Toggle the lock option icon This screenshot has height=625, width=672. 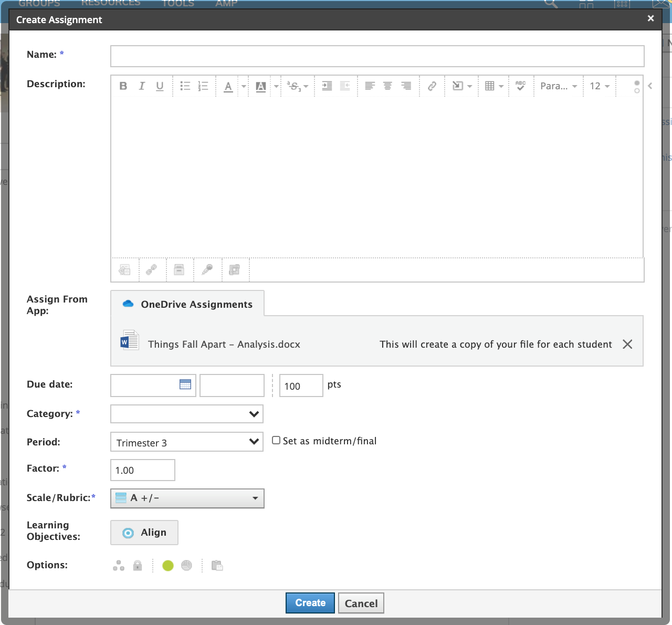pyautogui.click(x=138, y=566)
